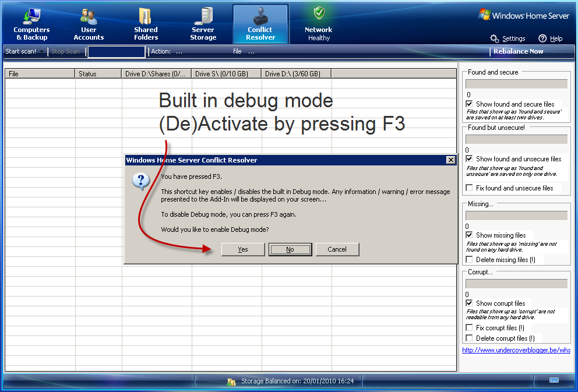
Task: Click the Windows Home Server logo
Action: pyautogui.click(x=523, y=15)
